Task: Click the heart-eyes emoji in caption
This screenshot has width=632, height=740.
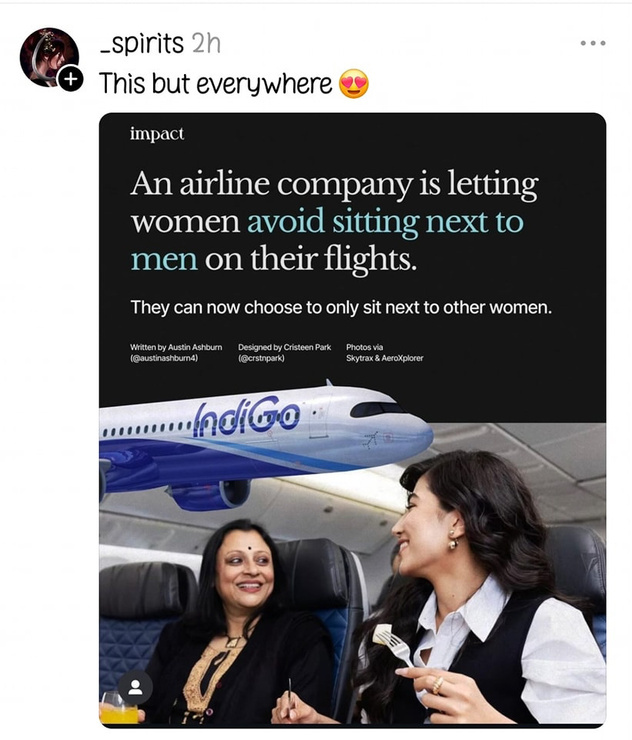Action: (354, 84)
